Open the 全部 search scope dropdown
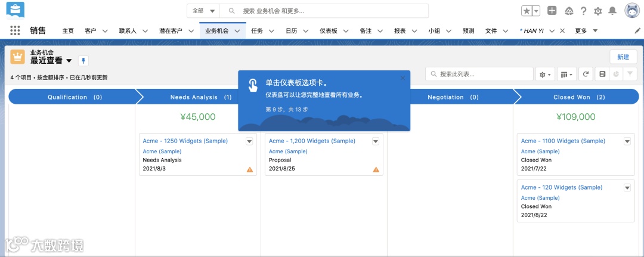The width and height of the screenshot is (644, 257). pos(203,11)
